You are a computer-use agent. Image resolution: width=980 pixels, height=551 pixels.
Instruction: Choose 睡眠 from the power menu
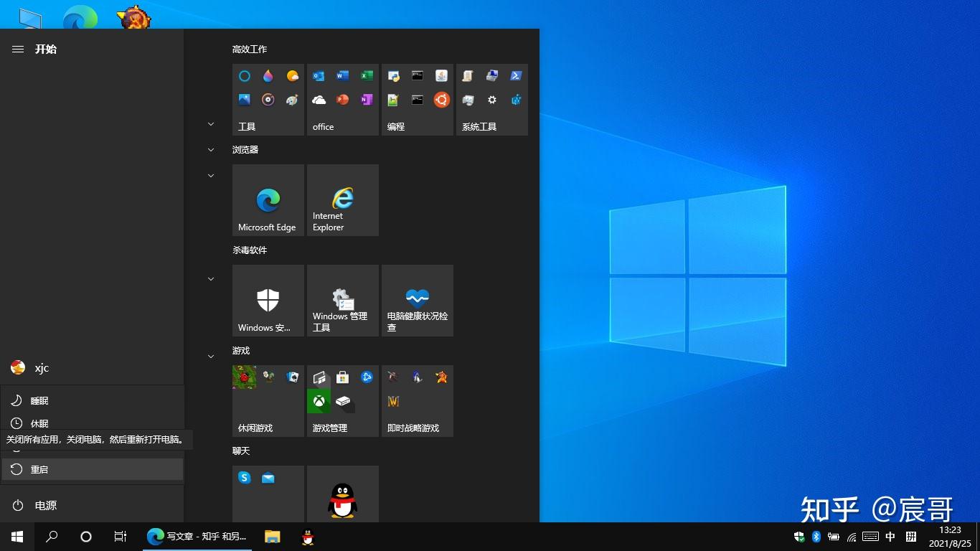click(92, 400)
